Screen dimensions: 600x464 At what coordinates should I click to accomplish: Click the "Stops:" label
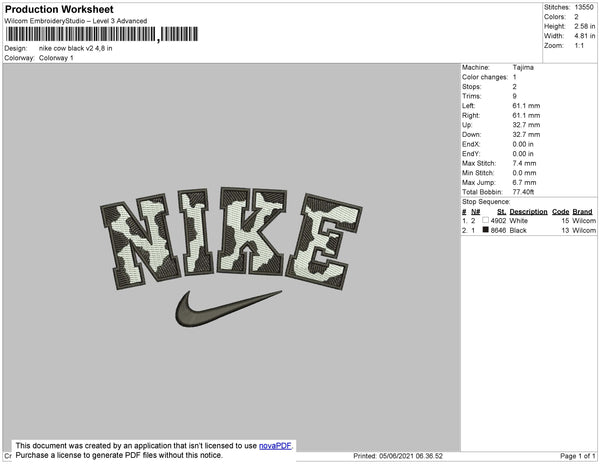[471, 86]
